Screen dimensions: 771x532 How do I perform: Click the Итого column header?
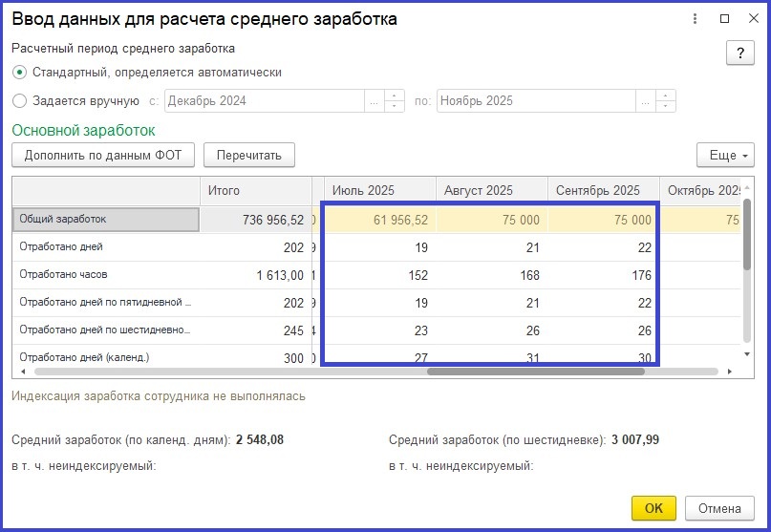255,191
